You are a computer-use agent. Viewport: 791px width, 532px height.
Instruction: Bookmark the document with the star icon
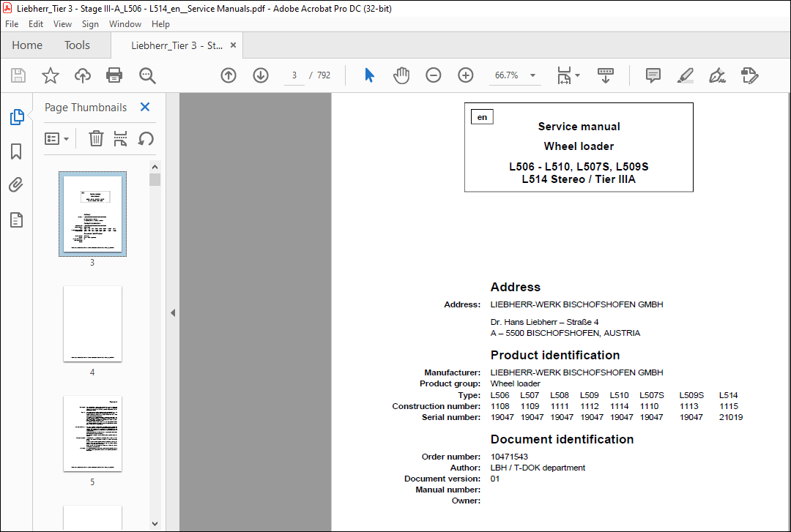click(x=51, y=75)
